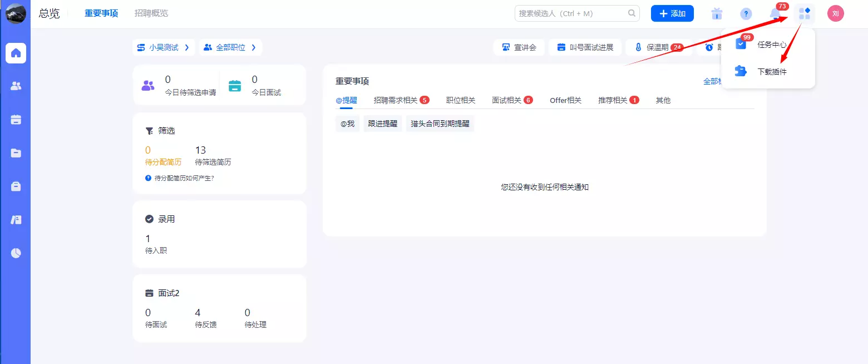Select the Offer相关 tab

tap(565, 100)
